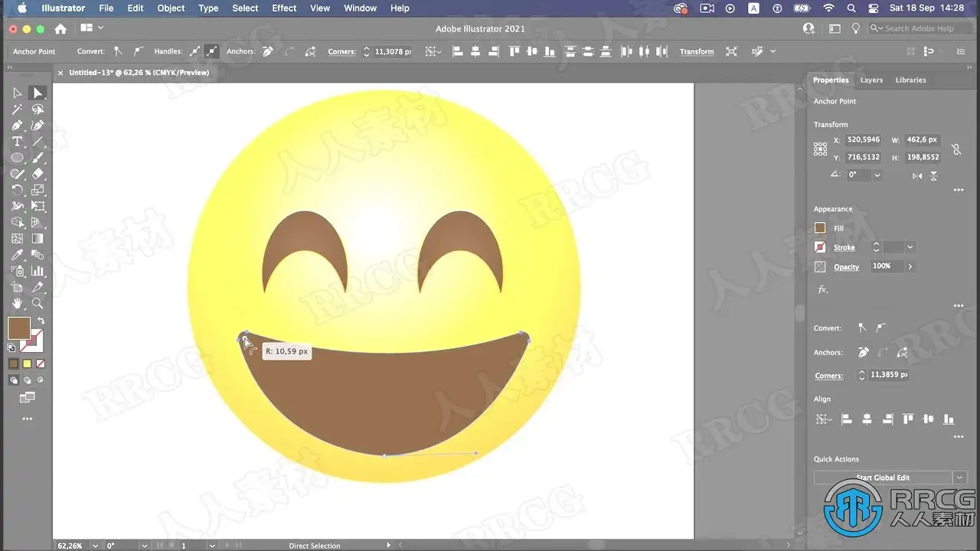980x551 pixels.
Task: Activate the Zoom tool in the toolbox
Action: [x=38, y=304]
